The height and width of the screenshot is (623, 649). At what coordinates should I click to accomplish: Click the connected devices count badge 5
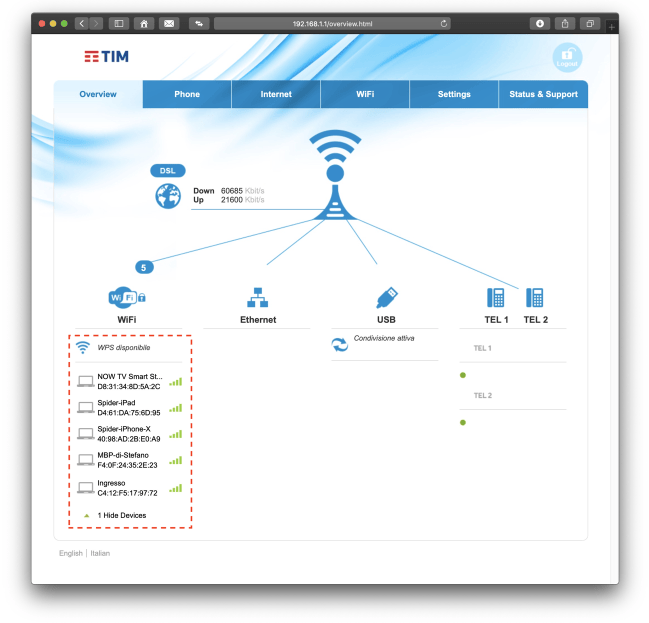coord(144,267)
